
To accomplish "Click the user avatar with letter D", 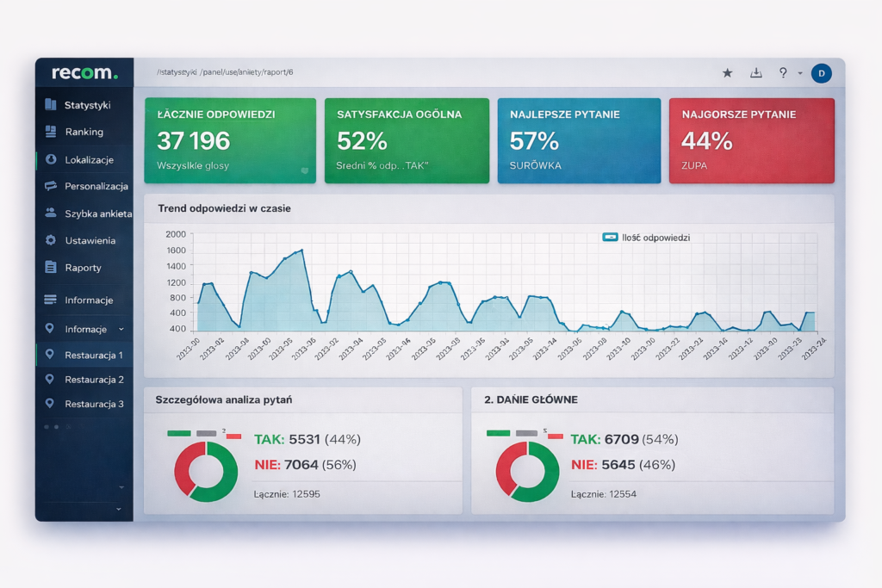I will tap(821, 73).
